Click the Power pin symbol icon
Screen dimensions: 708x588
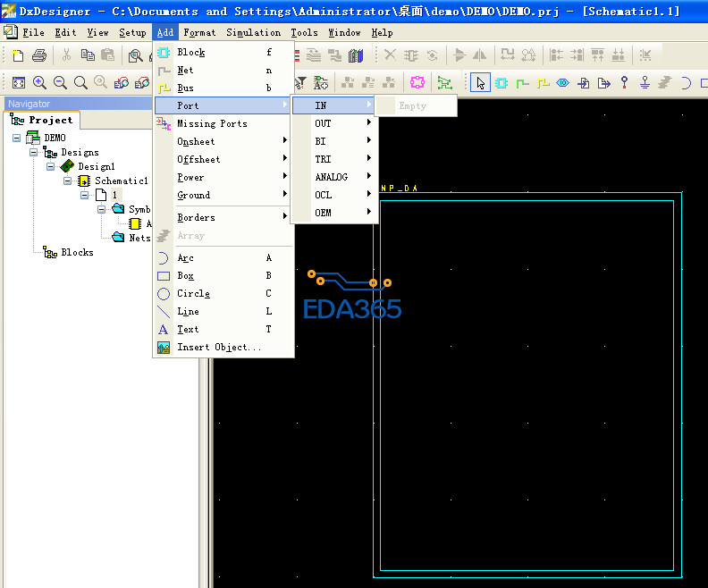click(625, 82)
